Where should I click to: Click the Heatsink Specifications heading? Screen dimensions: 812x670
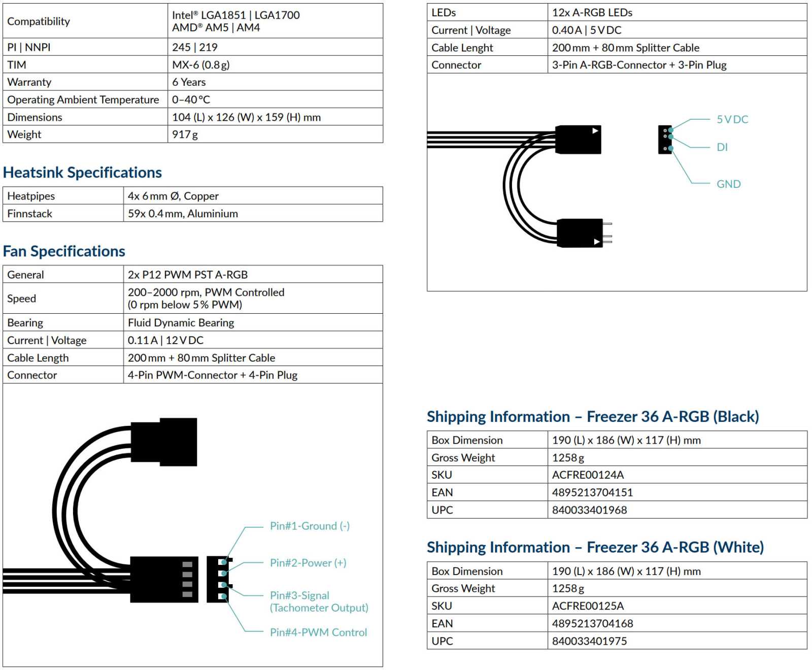coord(82,173)
